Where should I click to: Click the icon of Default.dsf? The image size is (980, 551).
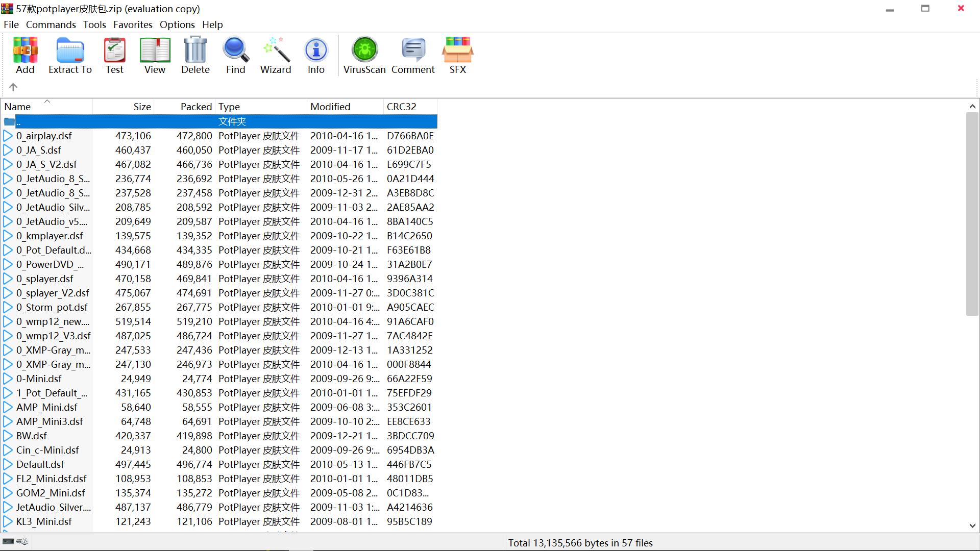point(8,464)
